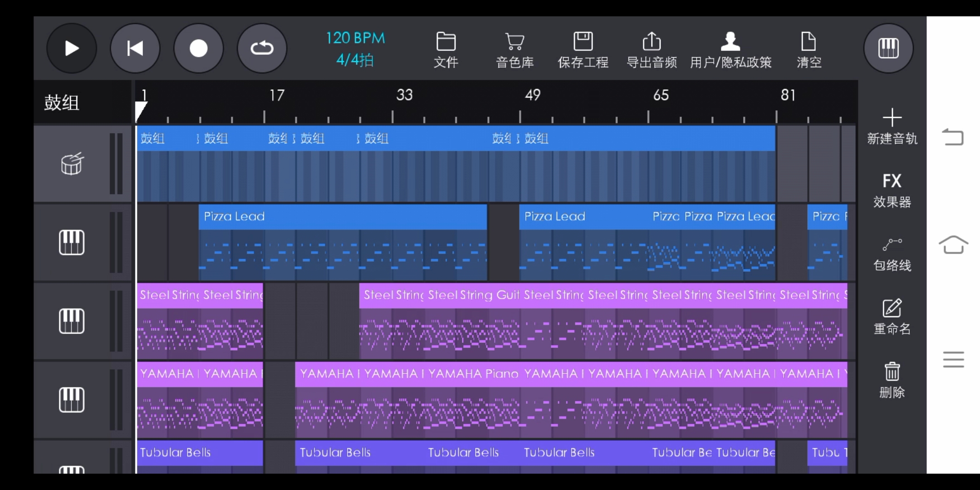Open the FX 效果器 effects panel

pyautogui.click(x=892, y=190)
